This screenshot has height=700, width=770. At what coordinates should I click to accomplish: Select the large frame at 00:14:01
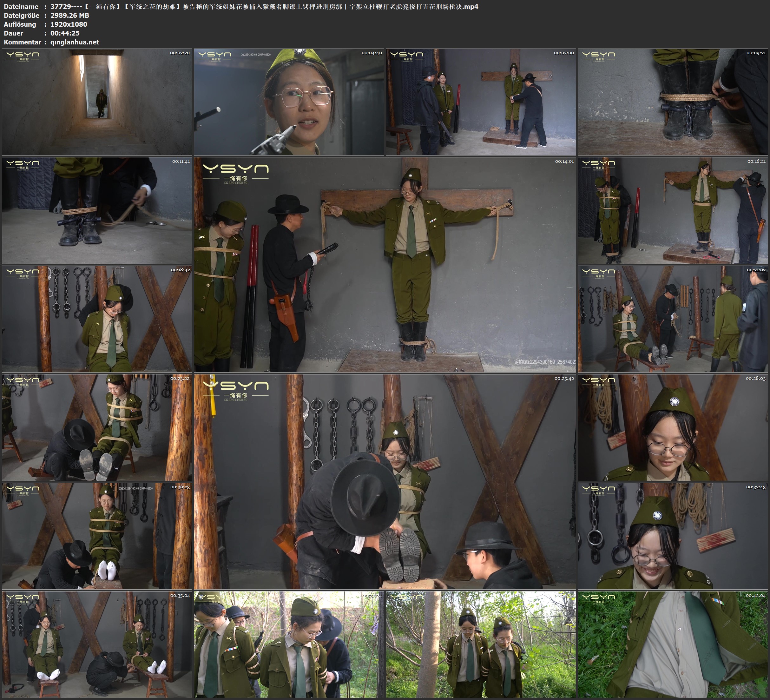(x=385, y=265)
